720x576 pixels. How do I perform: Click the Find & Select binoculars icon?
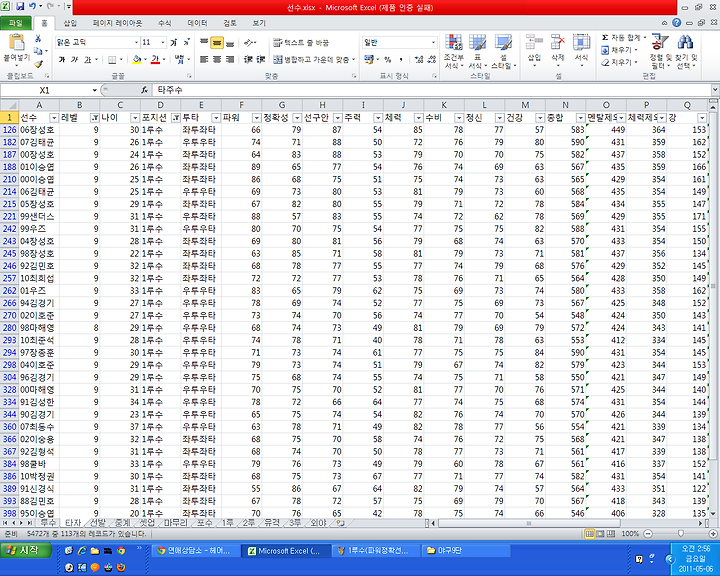(686, 42)
